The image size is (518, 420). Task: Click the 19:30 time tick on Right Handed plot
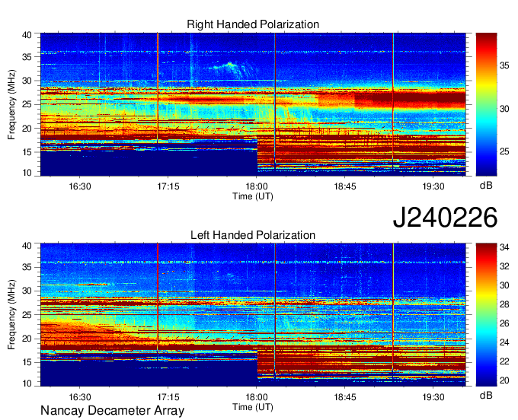tap(433, 186)
